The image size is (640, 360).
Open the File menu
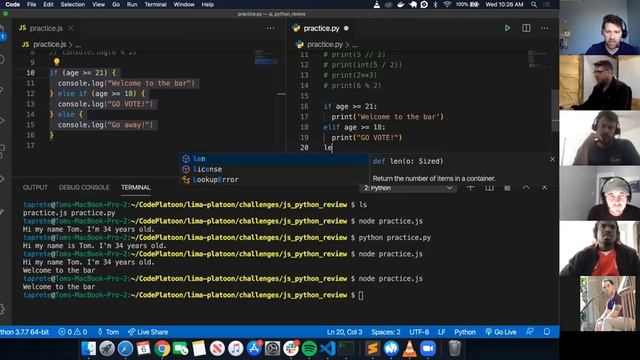point(31,4)
